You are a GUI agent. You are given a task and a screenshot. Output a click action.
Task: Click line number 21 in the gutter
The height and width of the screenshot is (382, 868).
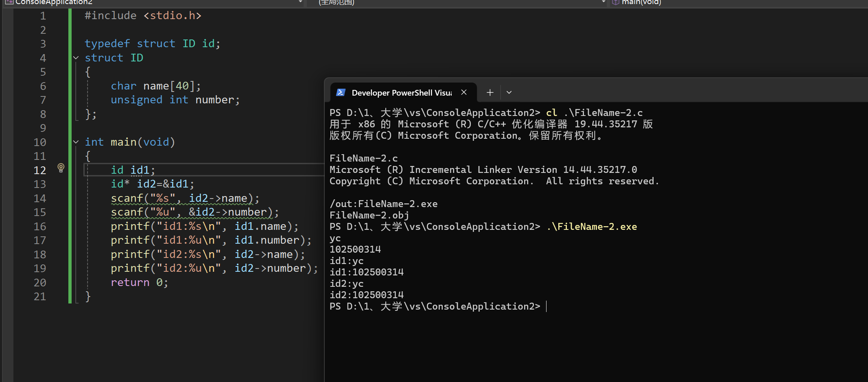(40, 297)
